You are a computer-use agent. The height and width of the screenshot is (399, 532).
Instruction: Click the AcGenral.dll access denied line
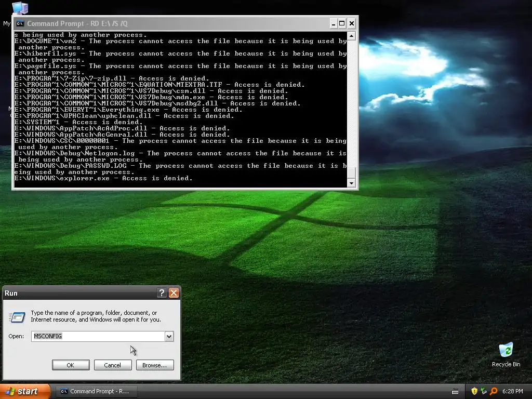click(x=122, y=135)
